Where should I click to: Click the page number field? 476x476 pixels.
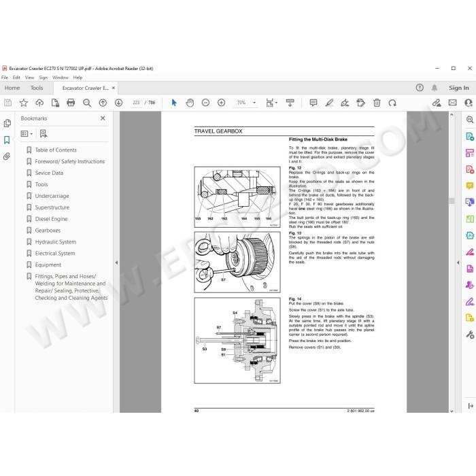click(136, 103)
